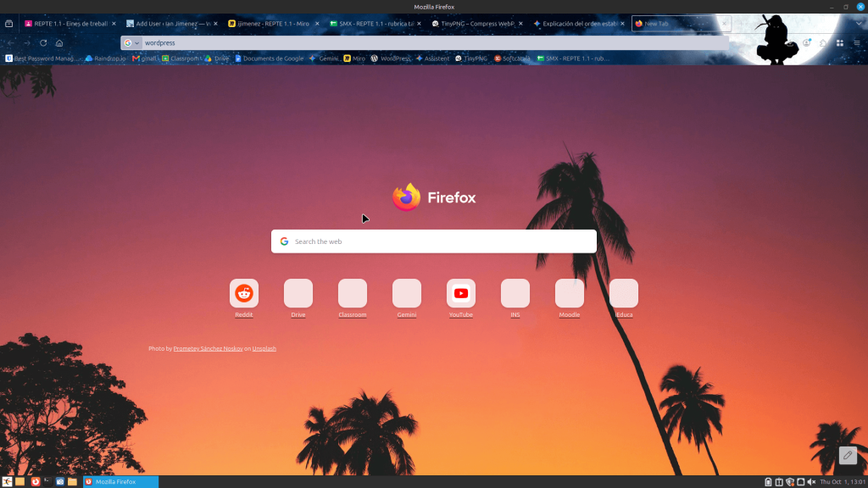Click the volume muted icon in system tray

click(811, 482)
